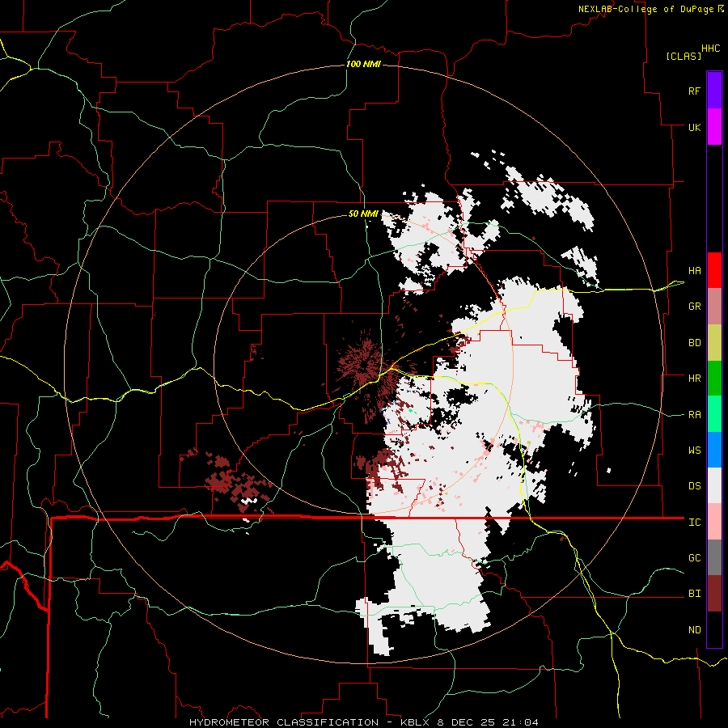Click the DS legend label
The width and height of the screenshot is (728, 728).
pyautogui.click(x=694, y=486)
